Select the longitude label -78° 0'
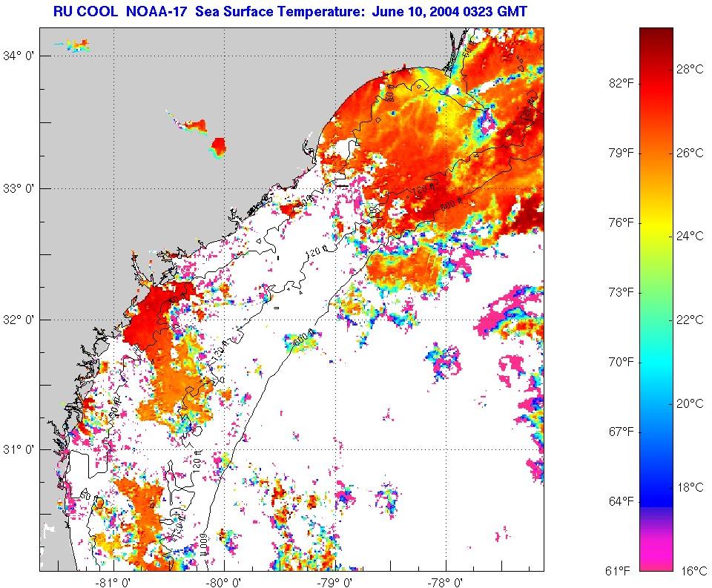 pyautogui.click(x=446, y=582)
